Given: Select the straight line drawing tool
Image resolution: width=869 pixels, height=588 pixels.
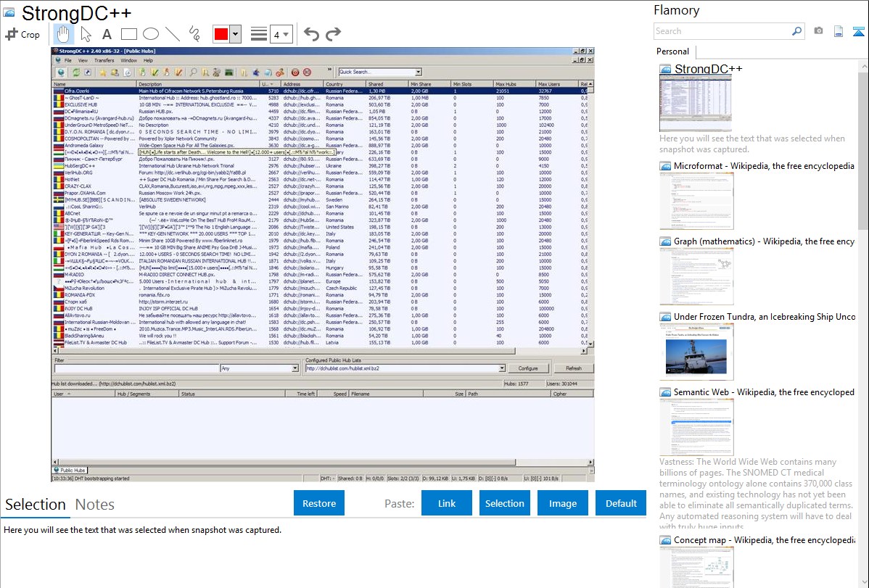Looking at the screenshot, I should [173, 34].
